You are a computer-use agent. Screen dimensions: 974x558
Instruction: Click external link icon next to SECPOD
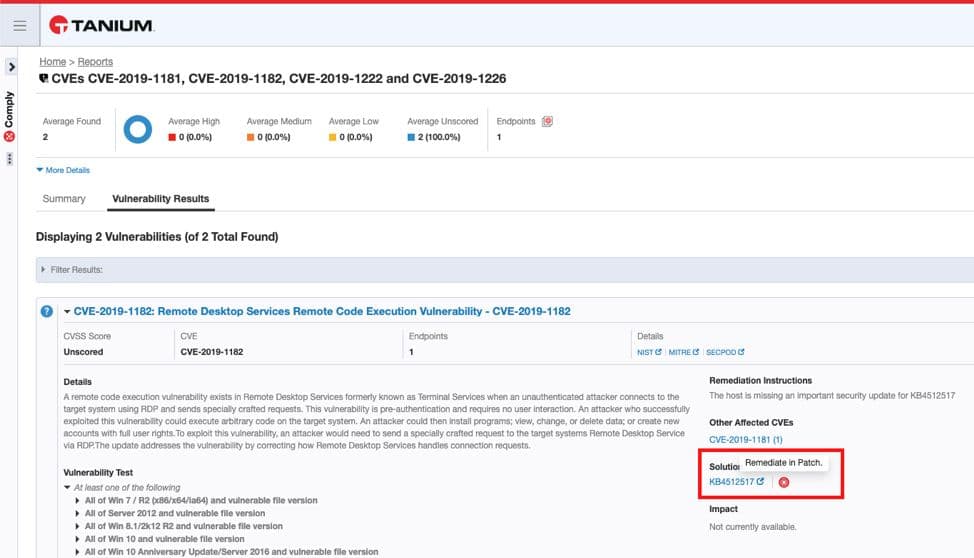pyautogui.click(x=741, y=352)
